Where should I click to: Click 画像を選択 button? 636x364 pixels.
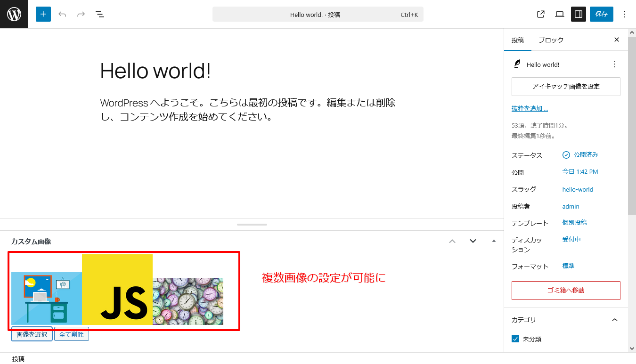[x=32, y=334]
